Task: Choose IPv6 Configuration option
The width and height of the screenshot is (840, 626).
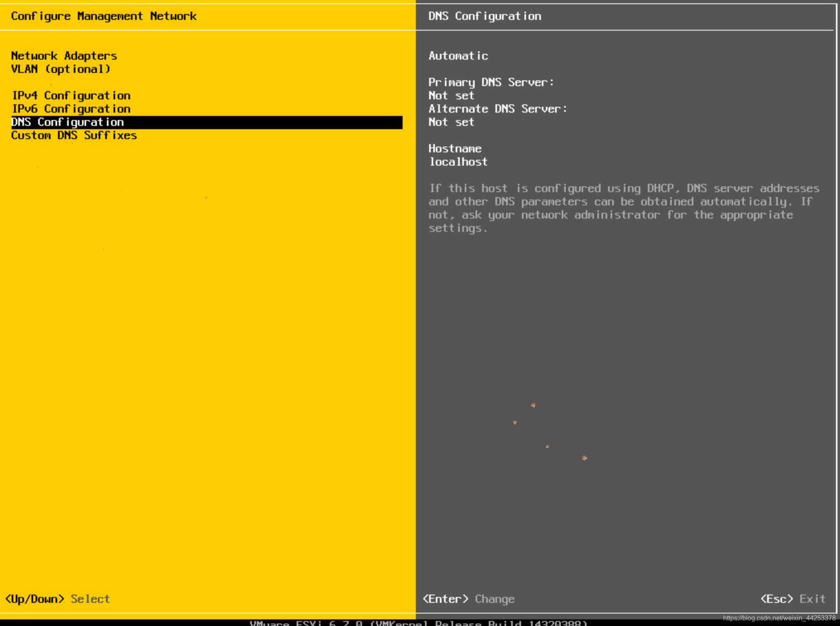Action: pos(71,108)
